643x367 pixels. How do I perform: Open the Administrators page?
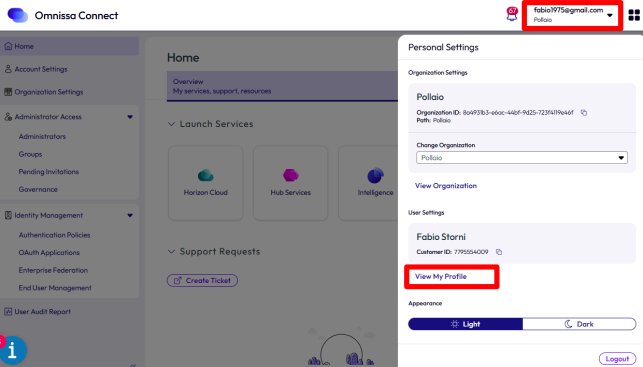click(x=42, y=137)
